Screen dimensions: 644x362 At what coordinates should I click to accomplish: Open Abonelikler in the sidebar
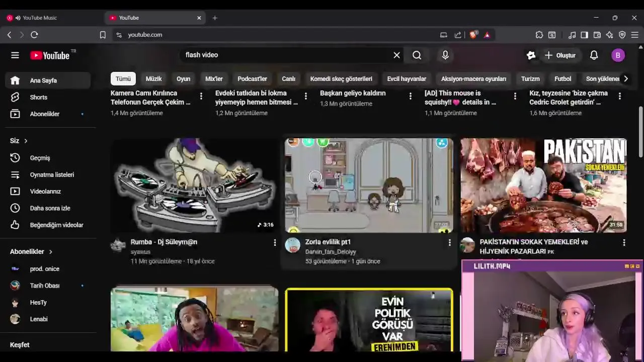coord(48,114)
